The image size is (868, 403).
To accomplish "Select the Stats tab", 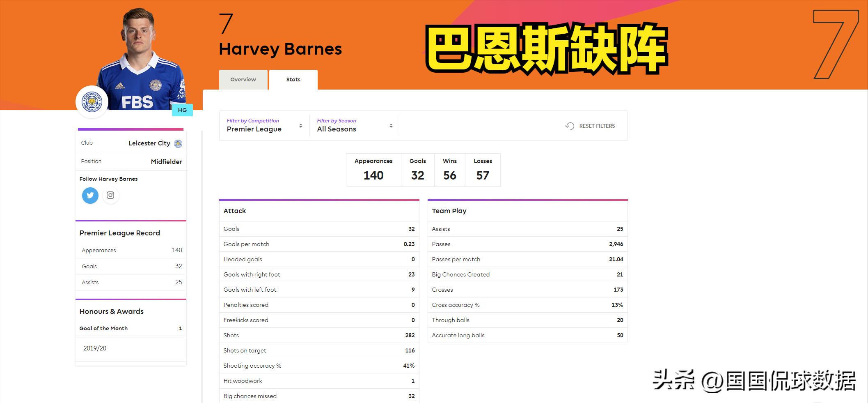I will coord(293,80).
